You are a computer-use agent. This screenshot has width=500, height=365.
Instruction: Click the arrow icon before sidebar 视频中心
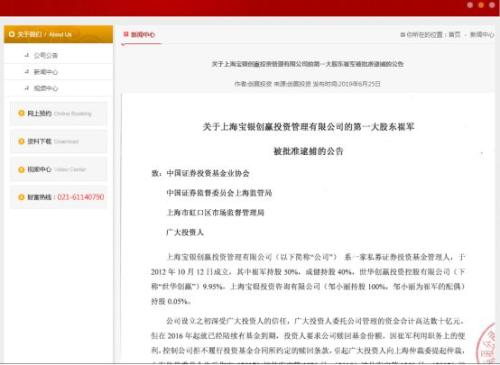point(27,88)
